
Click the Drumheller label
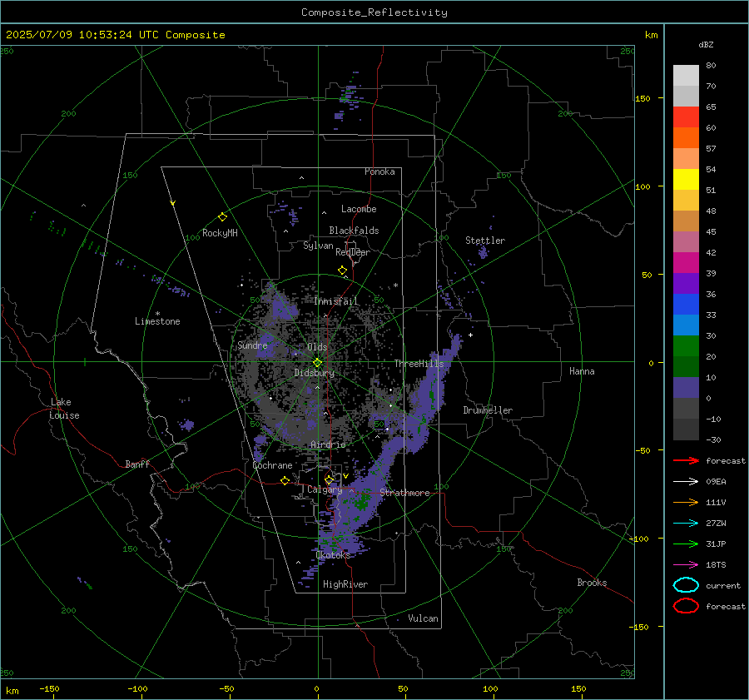(x=488, y=410)
